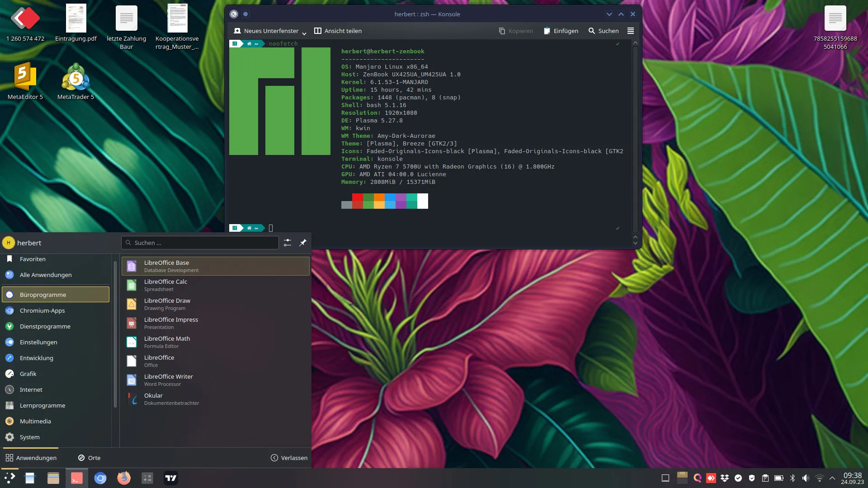Click the AnyDesk tray icon
The height and width of the screenshot is (488, 868).
click(711, 478)
